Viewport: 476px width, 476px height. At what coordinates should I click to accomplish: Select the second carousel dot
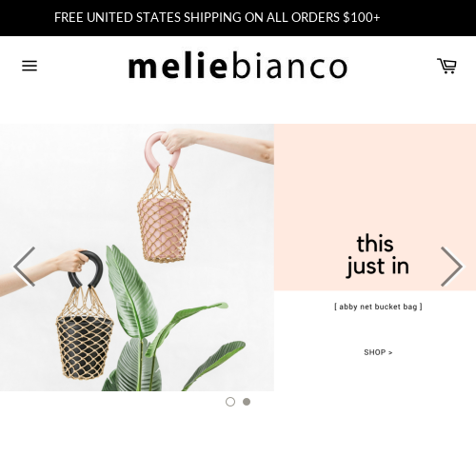point(247,402)
